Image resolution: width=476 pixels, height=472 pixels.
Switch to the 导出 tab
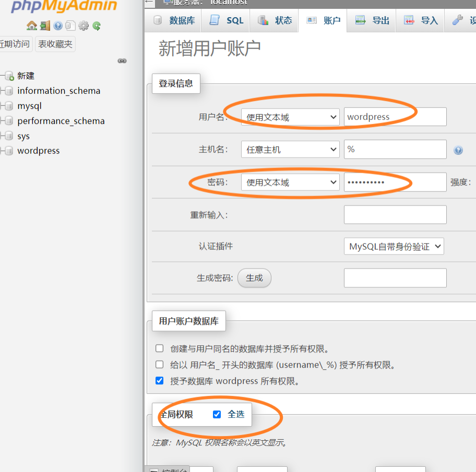(371, 21)
